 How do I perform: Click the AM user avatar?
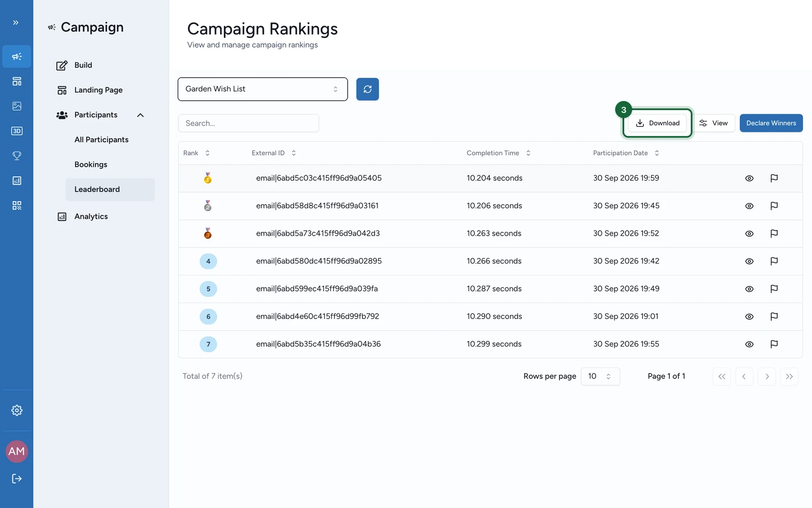[17, 452]
